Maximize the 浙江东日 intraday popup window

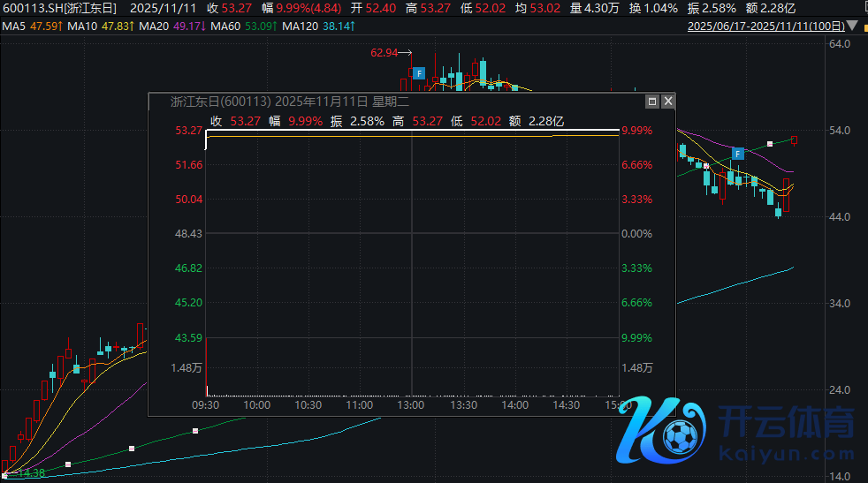click(652, 102)
